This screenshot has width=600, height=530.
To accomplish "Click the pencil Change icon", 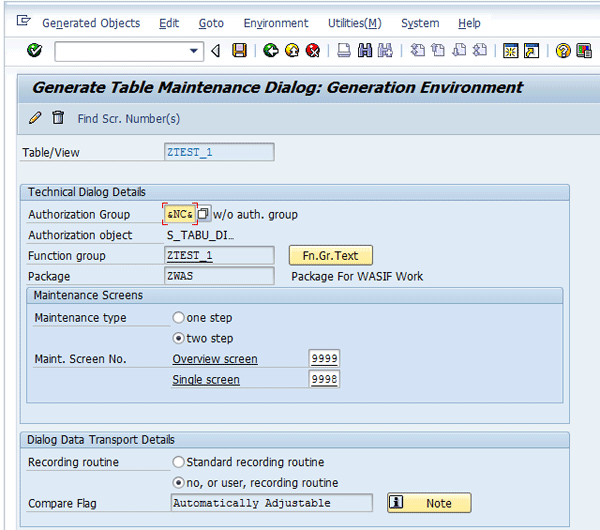I will pos(35,118).
